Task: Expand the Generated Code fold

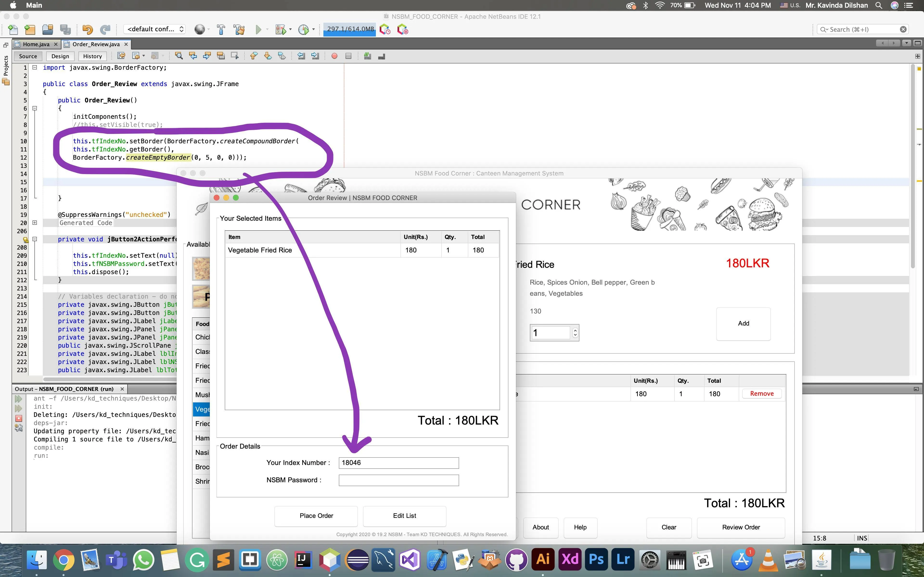Action: pos(35,223)
